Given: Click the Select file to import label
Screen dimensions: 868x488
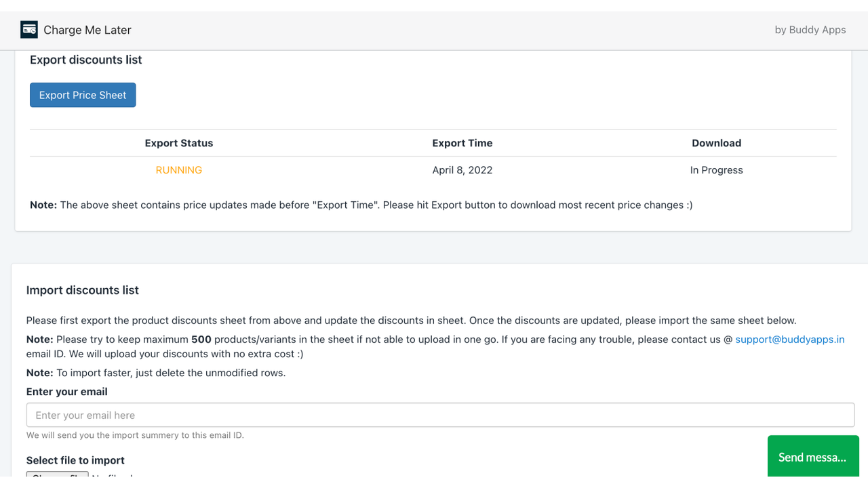Looking at the screenshot, I should [x=75, y=460].
